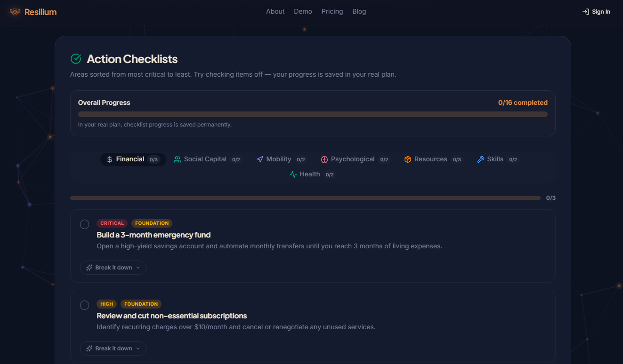Click the Financial section progress bar

(305, 198)
